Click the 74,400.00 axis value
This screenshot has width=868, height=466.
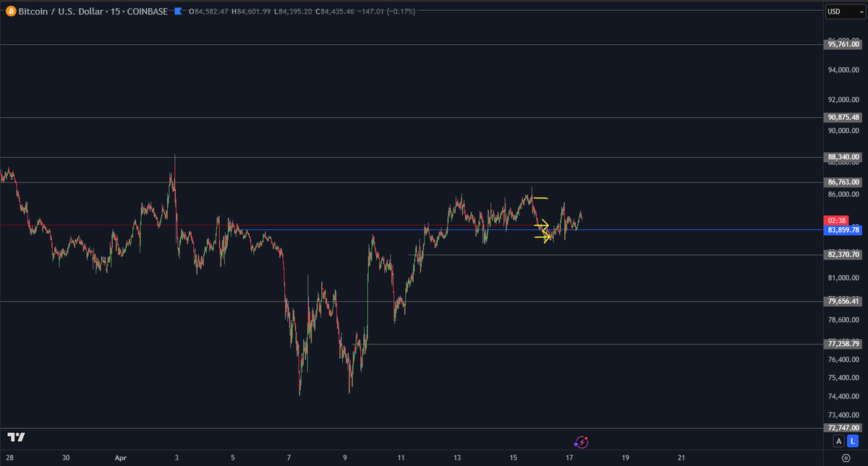tap(843, 397)
